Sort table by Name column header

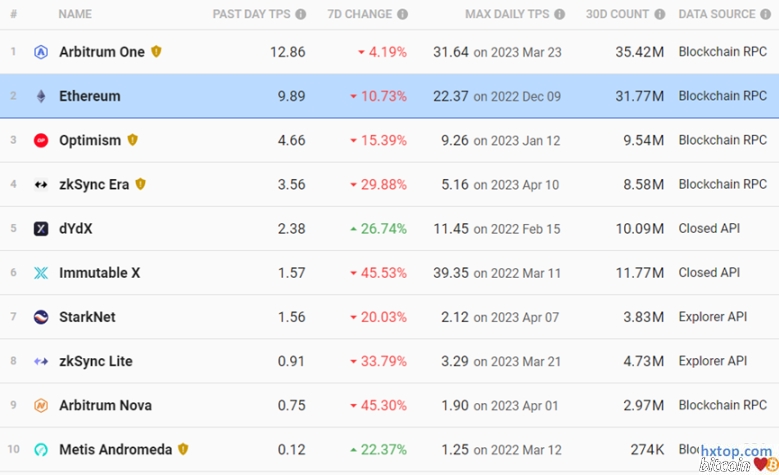pyautogui.click(x=75, y=15)
